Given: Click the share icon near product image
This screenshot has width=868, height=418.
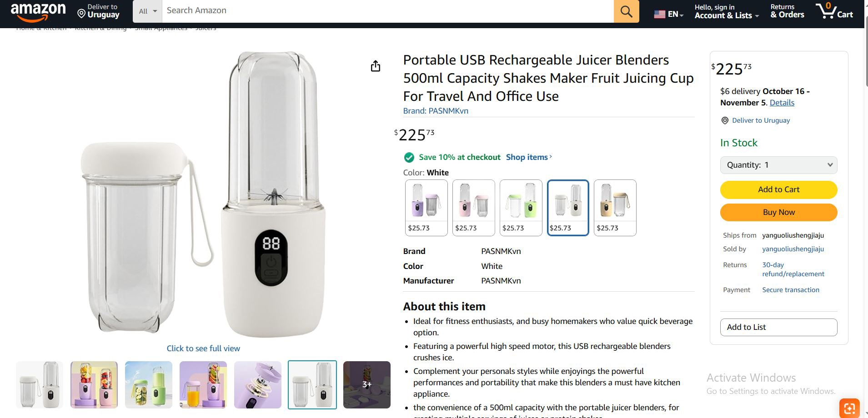Looking at the screenshot, I should 375,66.
